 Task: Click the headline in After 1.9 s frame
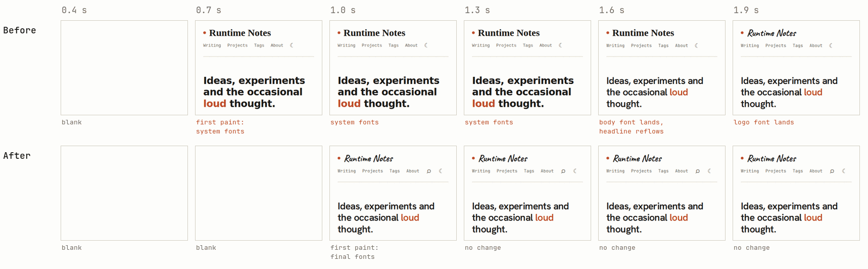point(789,218)
